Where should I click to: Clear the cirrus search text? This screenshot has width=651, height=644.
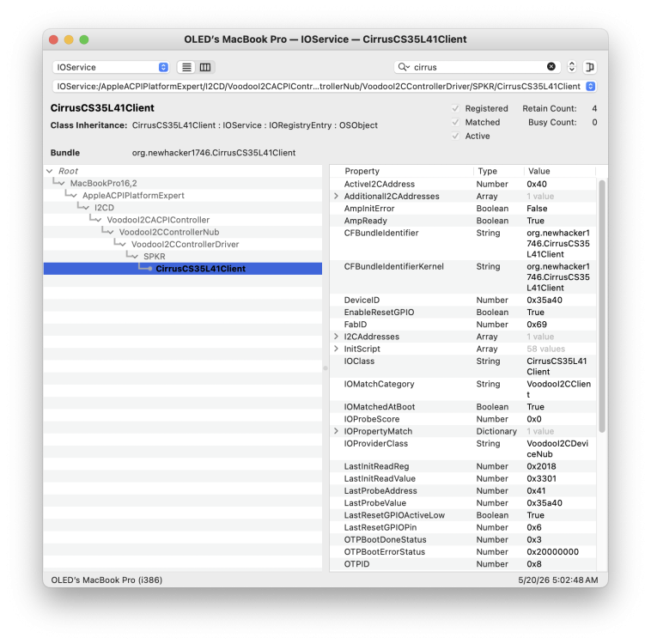click(x=551, y=66)
